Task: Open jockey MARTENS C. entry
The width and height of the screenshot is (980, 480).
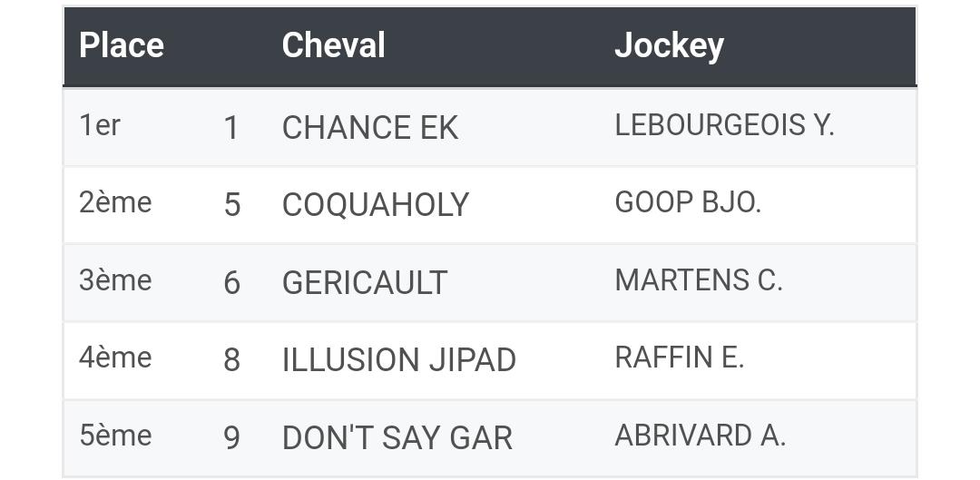Action: 698,280
